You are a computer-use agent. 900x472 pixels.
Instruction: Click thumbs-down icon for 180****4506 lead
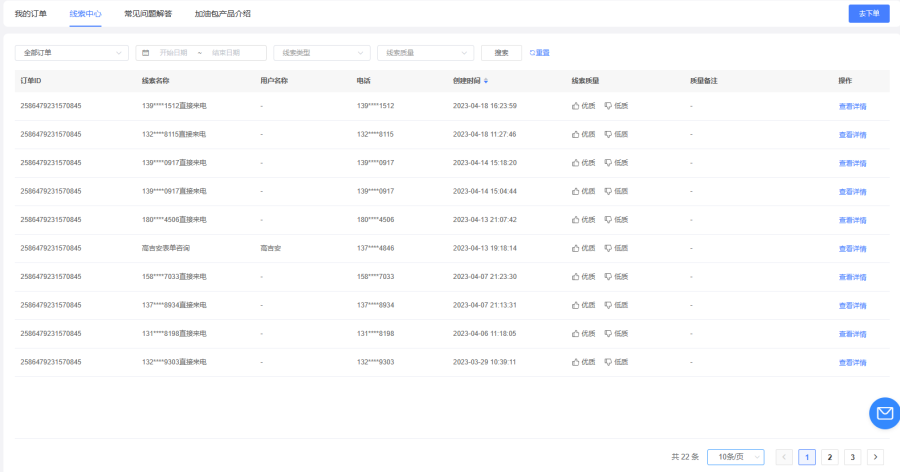coord(608,220)
